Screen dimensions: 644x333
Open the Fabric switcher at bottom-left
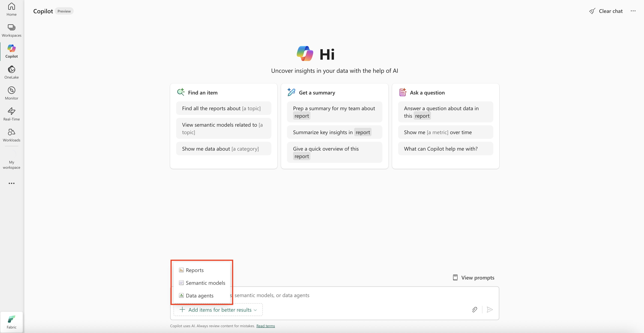click(12, 322)
